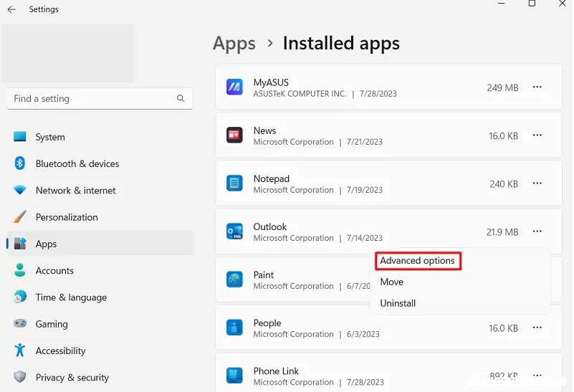Click the System monitor icon
The image size is (574, 392).
coord(20,137)
